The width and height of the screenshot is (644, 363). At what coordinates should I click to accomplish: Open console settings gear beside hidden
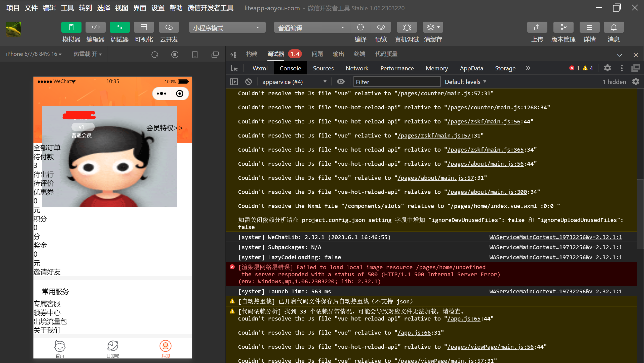636,82
